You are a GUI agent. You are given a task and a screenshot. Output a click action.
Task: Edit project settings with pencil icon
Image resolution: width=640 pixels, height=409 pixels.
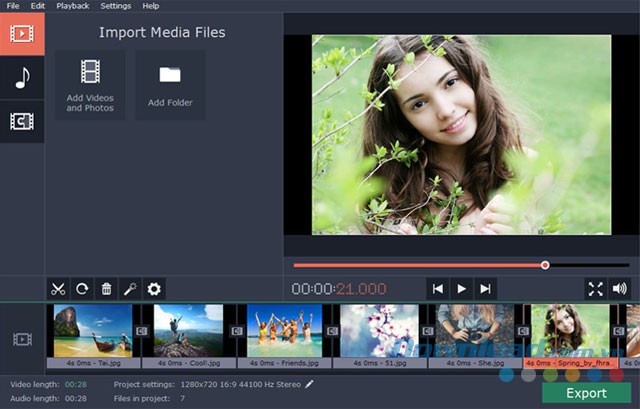[x=310, y=384]
